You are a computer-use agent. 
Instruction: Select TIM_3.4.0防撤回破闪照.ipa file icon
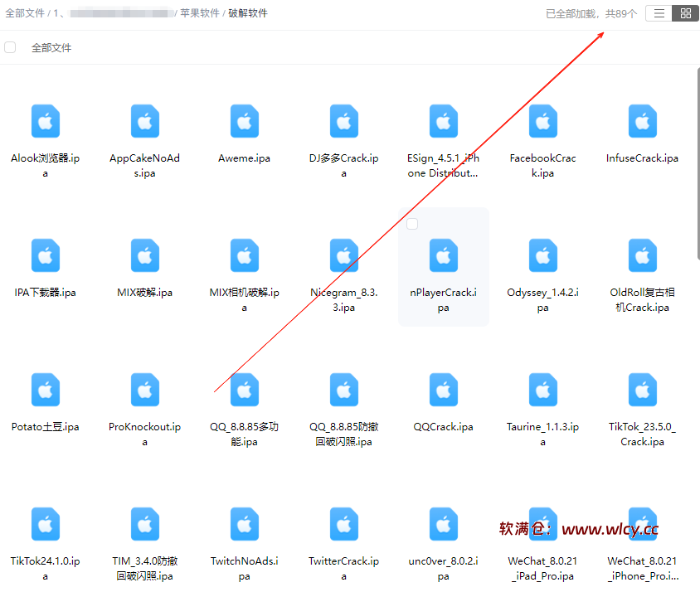pyautogui.click(x=144, y=524)
